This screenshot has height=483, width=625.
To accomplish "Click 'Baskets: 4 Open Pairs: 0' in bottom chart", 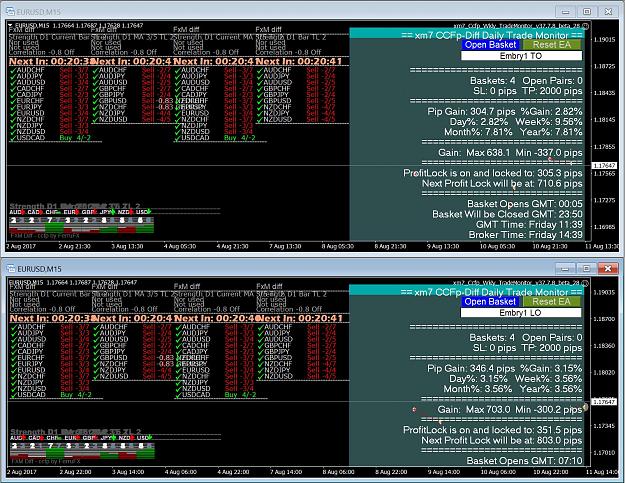I will [x=526, y=338].
